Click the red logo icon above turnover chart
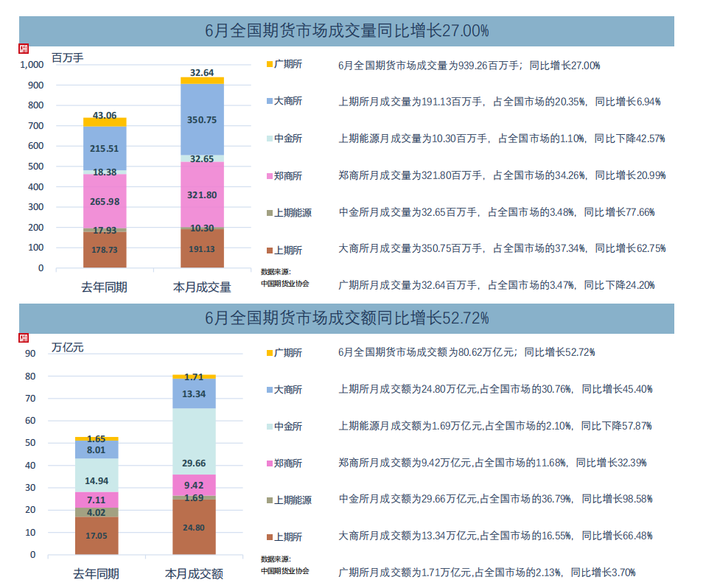Screen dimensions: 720x588 [x=24, y=337]
